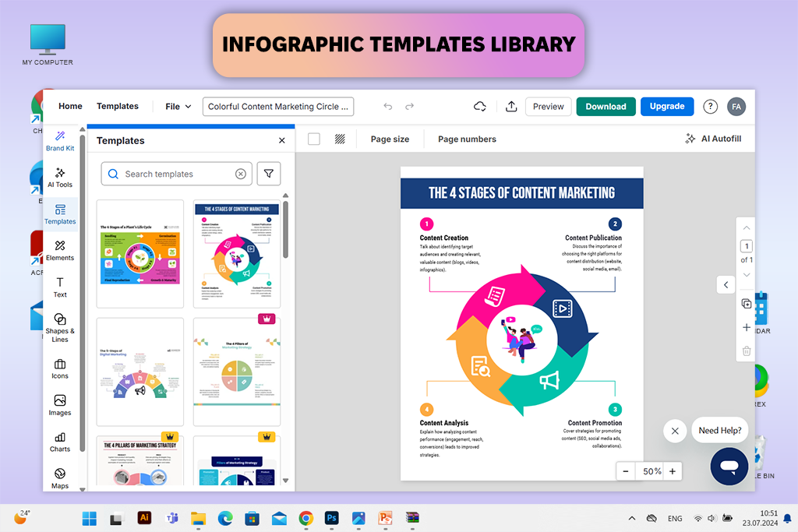
Task: Add a new page with plus icon
Action: coord(747,327)
